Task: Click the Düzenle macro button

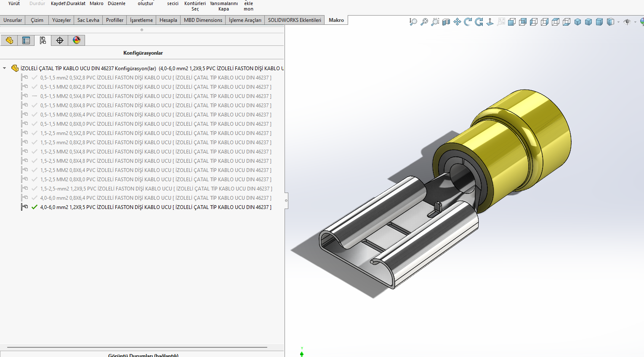Action: (117, 4)
